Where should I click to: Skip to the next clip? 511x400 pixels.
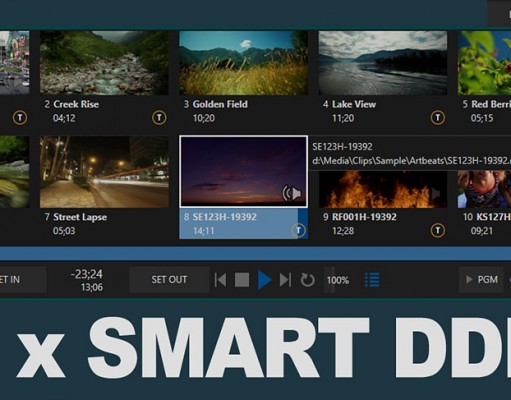285,280
